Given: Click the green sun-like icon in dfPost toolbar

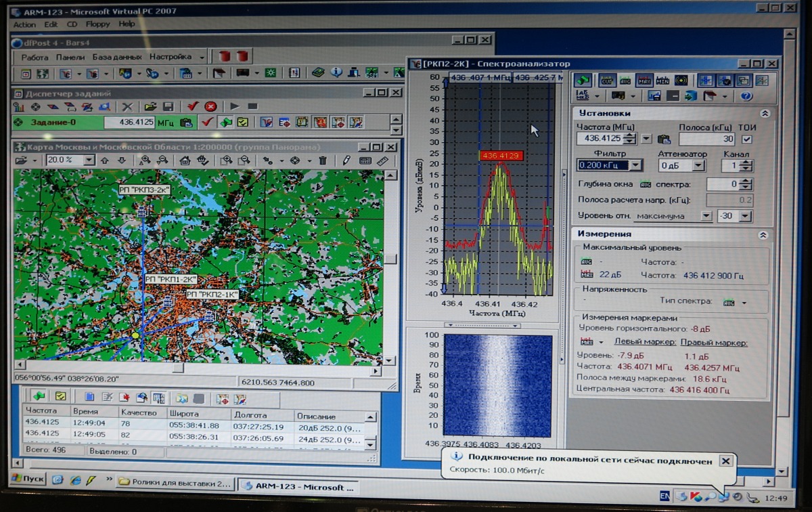Looking at the screenshot, I should coord(271,73).
